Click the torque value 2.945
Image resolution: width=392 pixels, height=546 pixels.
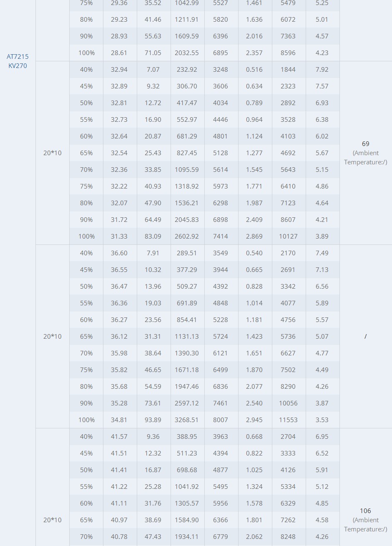tap(254, 420)
